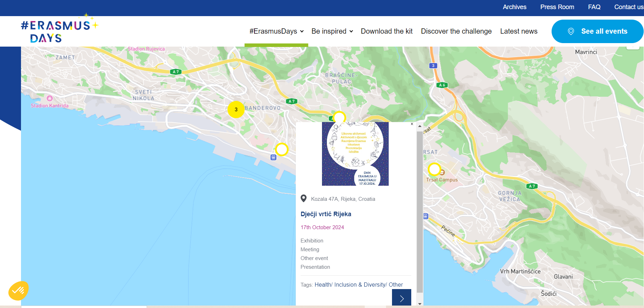Screen dimensions: 644x308
Task: Open the Archives link
Action: tap(514, 7)
